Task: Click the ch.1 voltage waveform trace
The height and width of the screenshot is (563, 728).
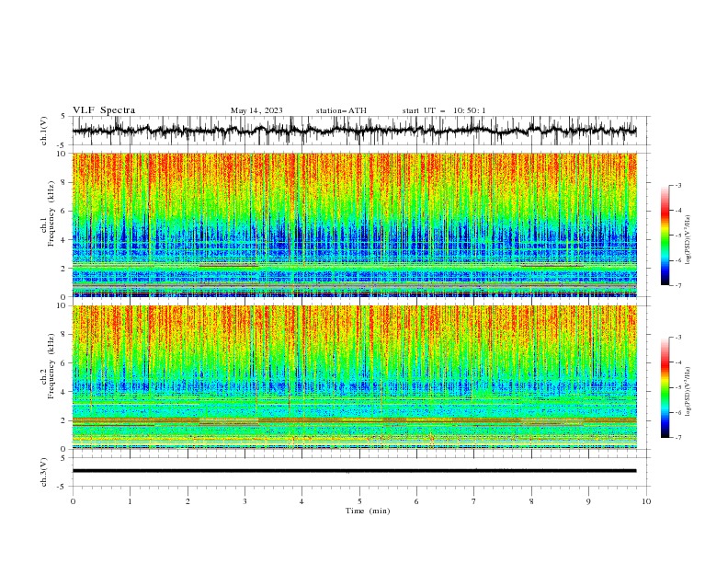Action: (x=354, y=131)
